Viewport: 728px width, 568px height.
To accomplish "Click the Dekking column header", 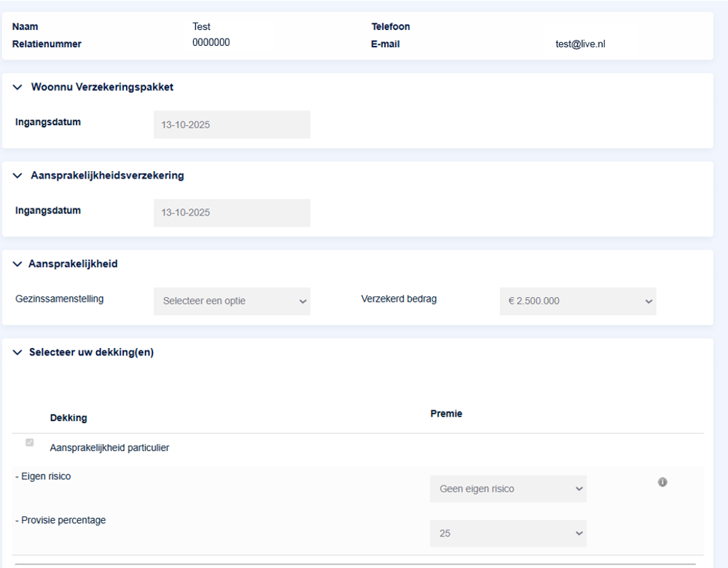I will (x=68, y=418).
